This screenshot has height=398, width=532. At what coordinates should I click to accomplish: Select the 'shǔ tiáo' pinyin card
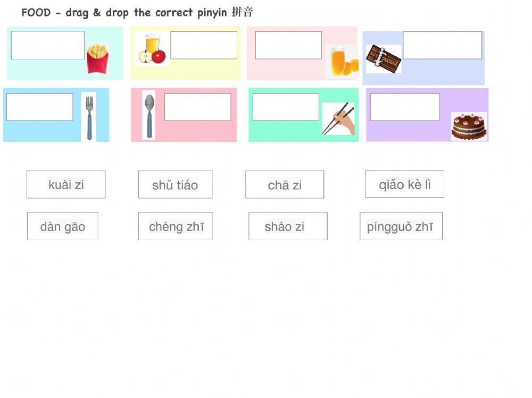[x=175, y=184]
